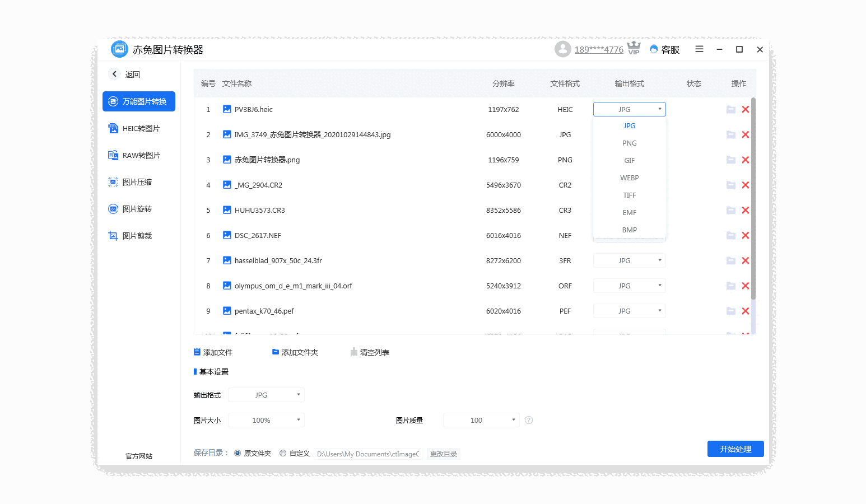Click the VIP crown icon
The height and width of the screenshot is (504, 866).
(634, 49)
